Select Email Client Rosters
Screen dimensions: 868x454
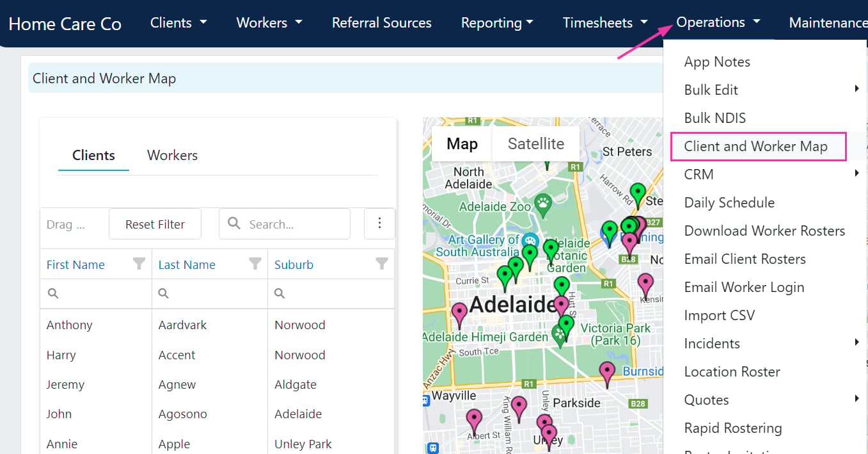tap(745, 259)
